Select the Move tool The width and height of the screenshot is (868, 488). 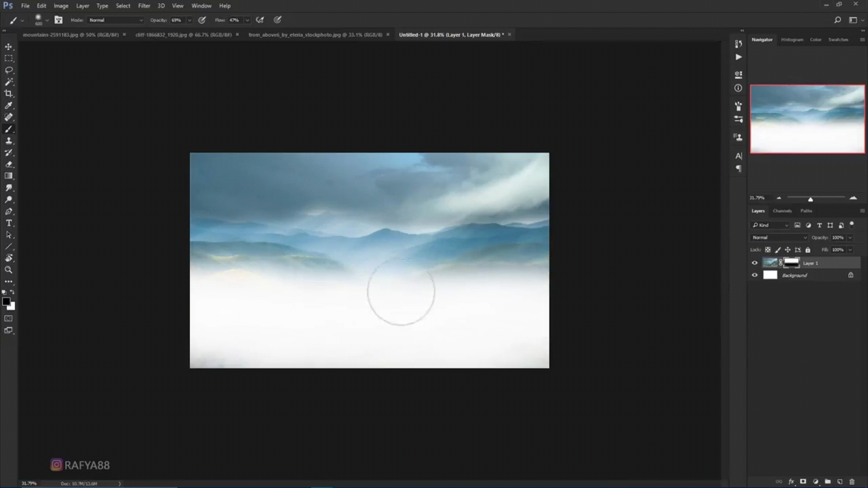[x=8, y=46]
